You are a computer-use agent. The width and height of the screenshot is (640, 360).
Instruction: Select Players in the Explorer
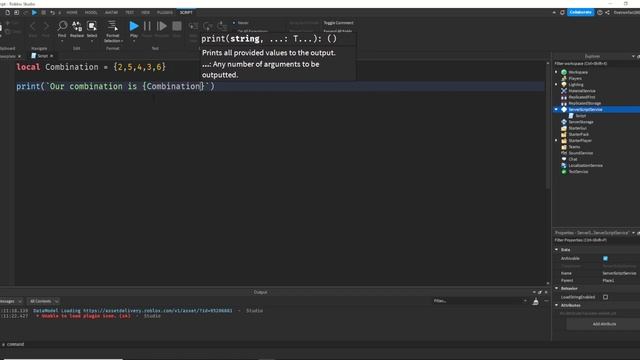click(x=575, y=78)
